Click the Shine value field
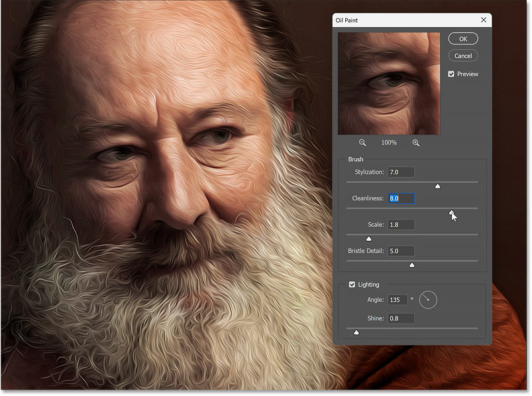This screenshot has width=532, height=396. (401, 318)
